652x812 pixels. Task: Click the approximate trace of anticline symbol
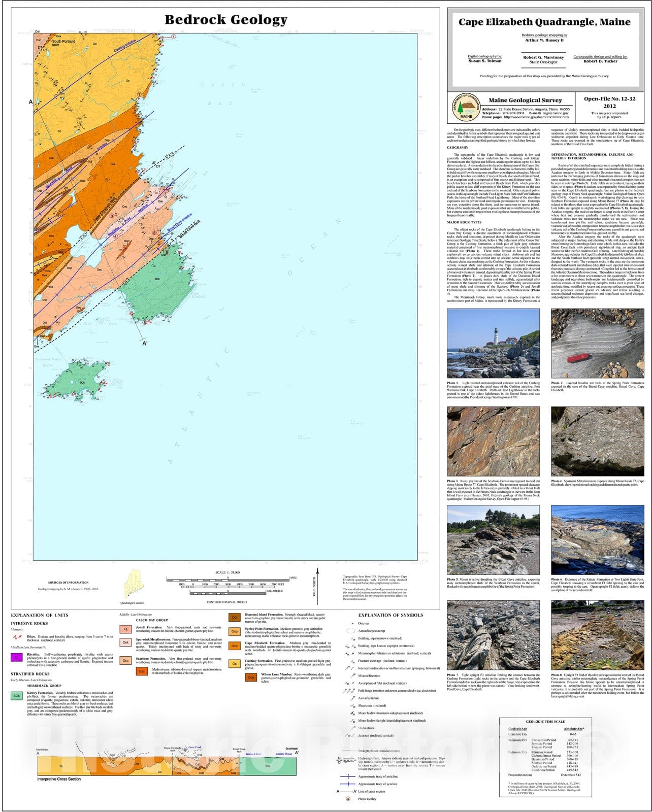[x=348, y=776]
